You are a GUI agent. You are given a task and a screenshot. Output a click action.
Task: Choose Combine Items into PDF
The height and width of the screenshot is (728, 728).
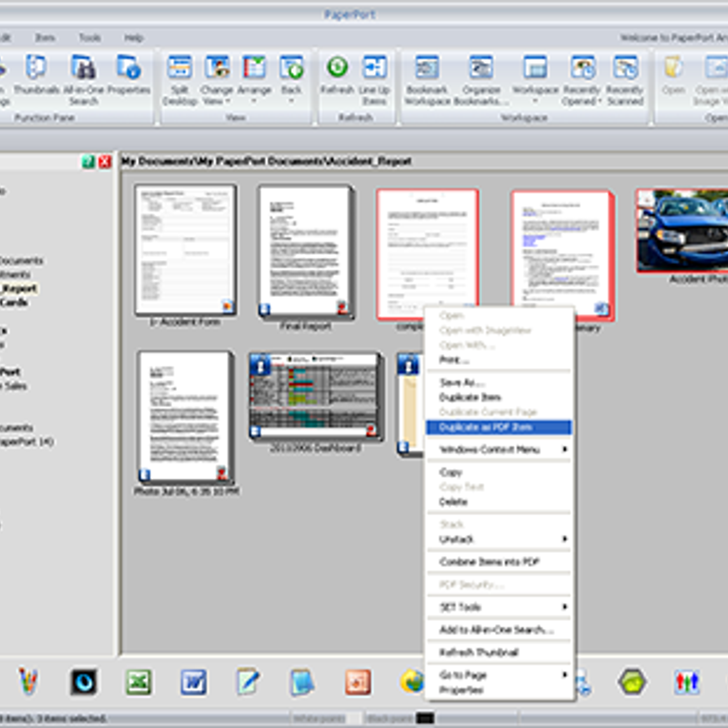point(499,562)
